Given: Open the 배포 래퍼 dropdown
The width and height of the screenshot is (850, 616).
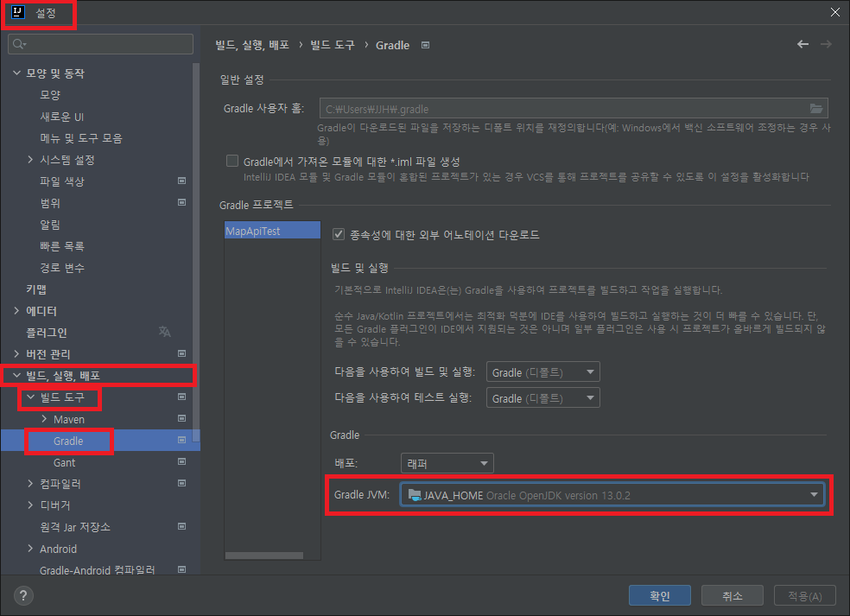Looking at the screenshot, I should [447, 463].
